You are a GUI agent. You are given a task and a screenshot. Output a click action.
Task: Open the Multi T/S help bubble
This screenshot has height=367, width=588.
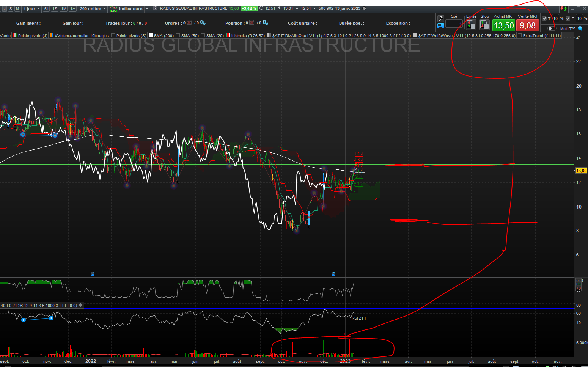point(580,28)
